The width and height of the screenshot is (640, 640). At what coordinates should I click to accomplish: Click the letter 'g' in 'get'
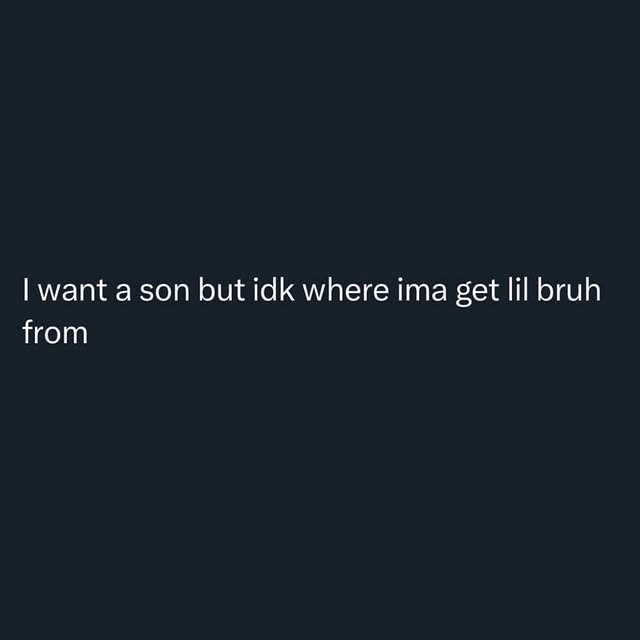pos(464,295)
